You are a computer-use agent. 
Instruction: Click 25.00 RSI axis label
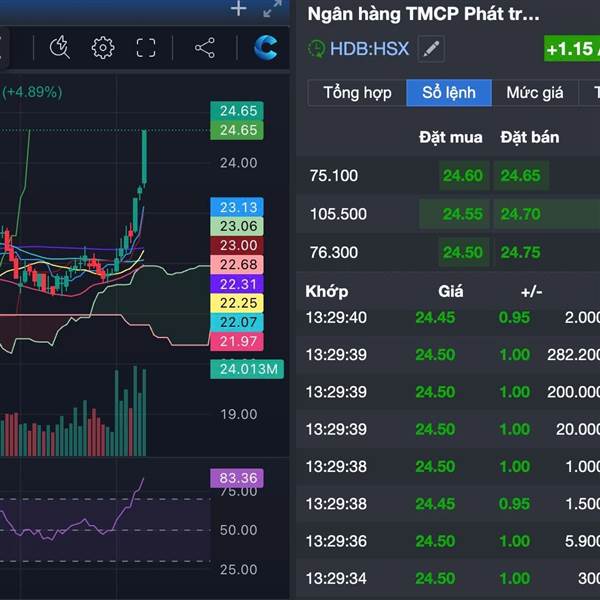238,570
